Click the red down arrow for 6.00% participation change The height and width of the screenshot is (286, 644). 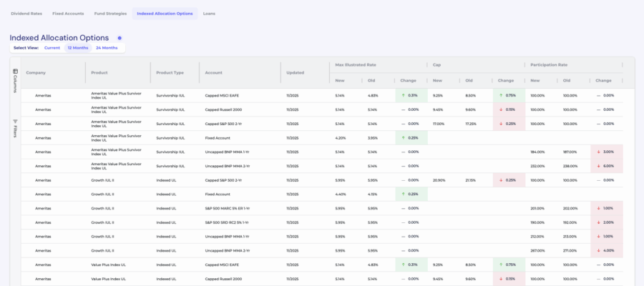point(600,166)
